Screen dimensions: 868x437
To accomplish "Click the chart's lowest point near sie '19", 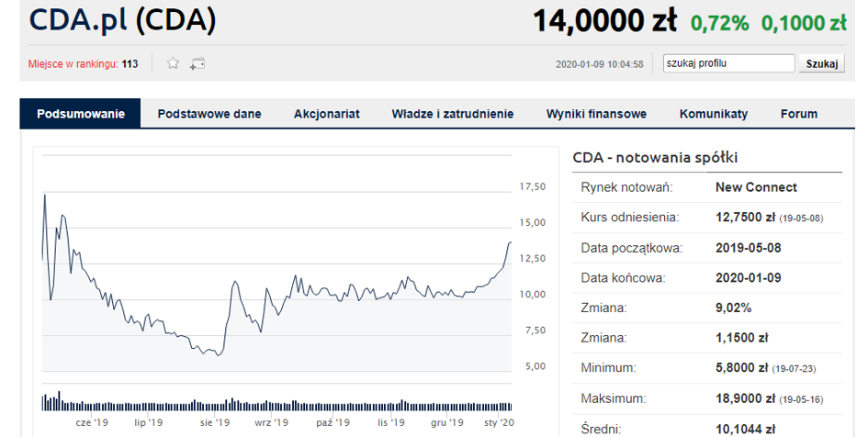I will [x=218, y=353].
